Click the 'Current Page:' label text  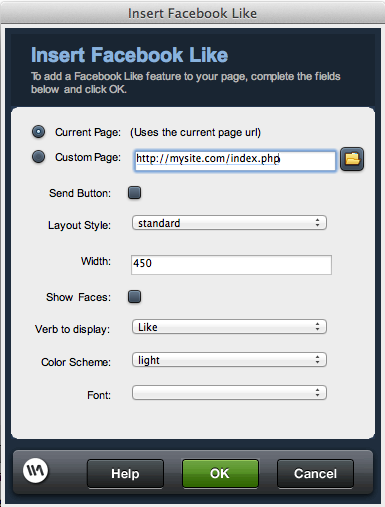(88, 132)
